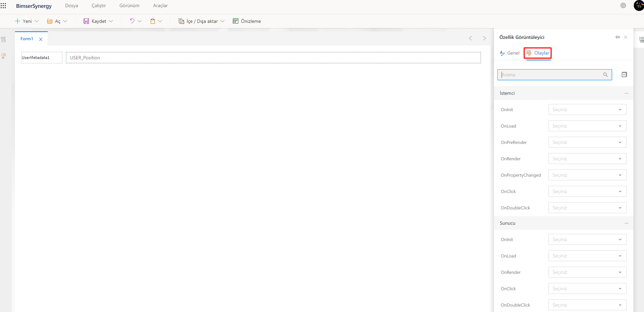Focus the Arama search field
Screen dimensions: 644x312
tap(554, 75)
